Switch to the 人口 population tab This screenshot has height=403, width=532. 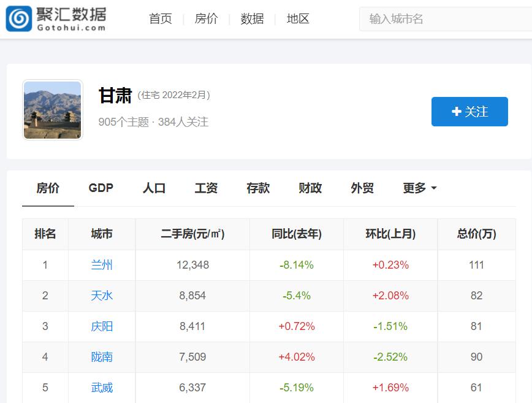154,188
